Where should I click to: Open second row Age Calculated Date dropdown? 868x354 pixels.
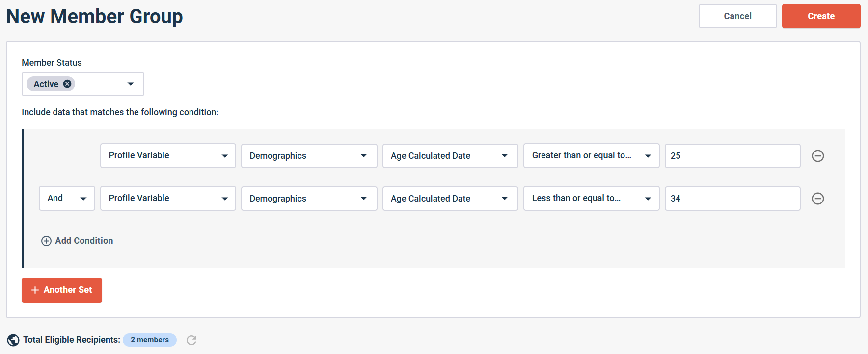[x=450, y=199]
